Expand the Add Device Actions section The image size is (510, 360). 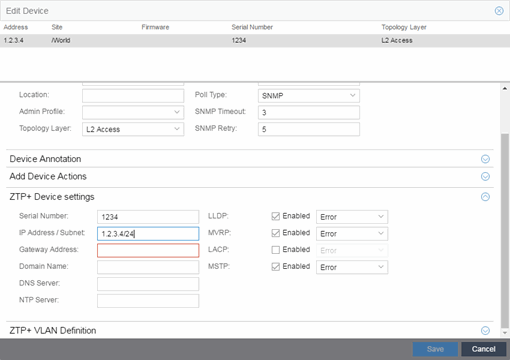485,176
